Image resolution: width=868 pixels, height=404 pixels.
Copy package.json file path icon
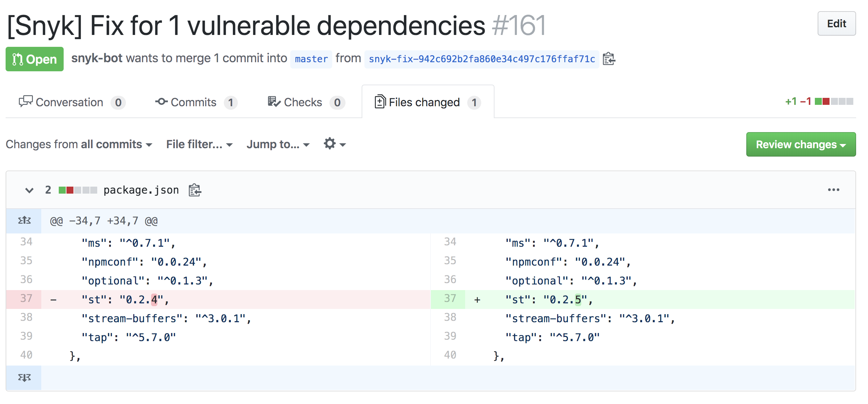coord(195,190)
